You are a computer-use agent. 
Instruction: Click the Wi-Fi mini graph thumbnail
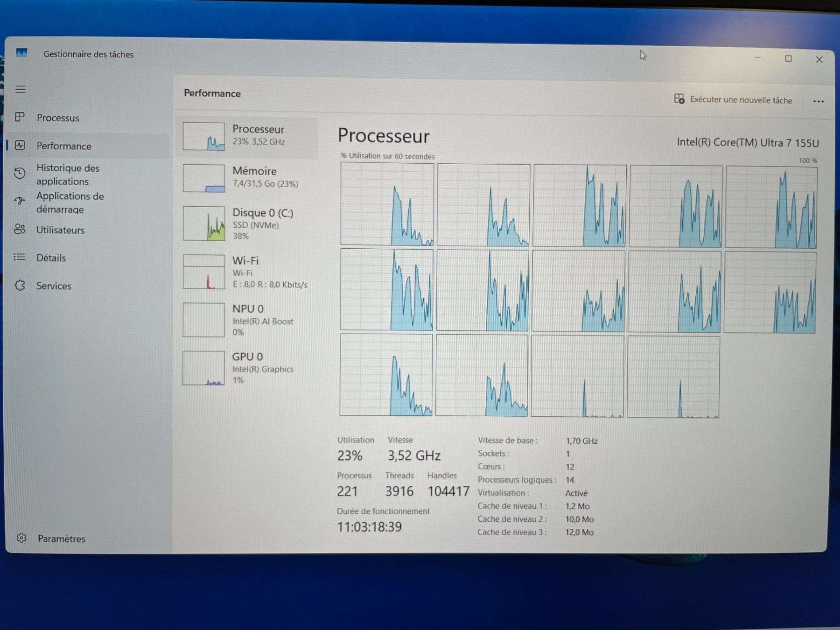(204, 272)
